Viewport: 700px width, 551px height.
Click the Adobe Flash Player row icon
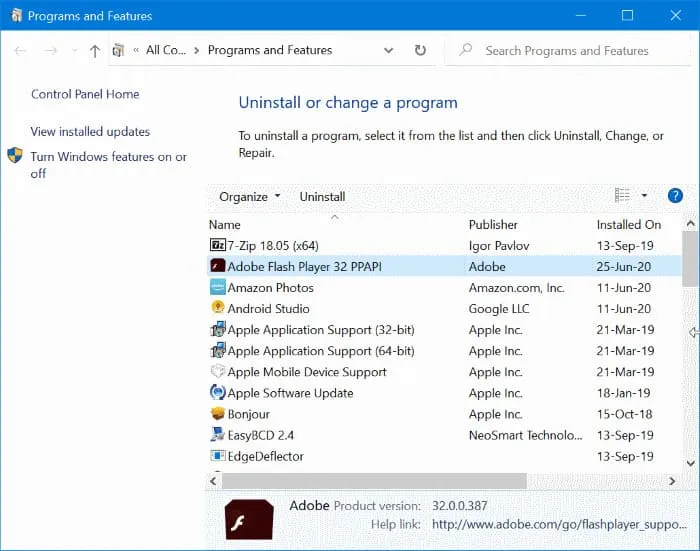(217, 266)
